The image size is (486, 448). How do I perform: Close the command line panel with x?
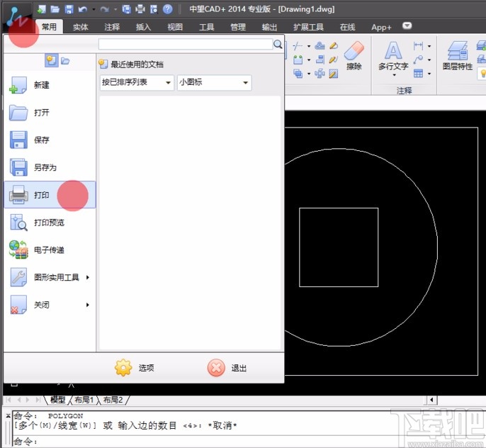click(x=8, y=416)
